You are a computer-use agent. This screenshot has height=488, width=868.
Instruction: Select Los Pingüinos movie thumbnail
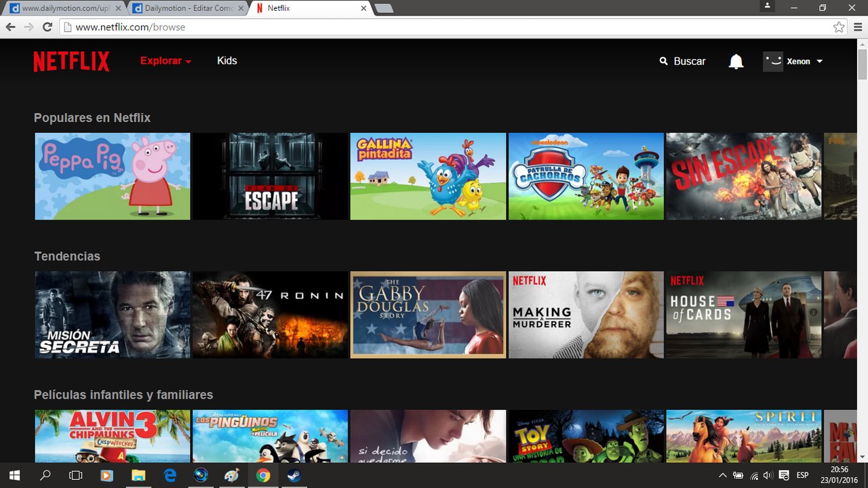coord(271,436)
